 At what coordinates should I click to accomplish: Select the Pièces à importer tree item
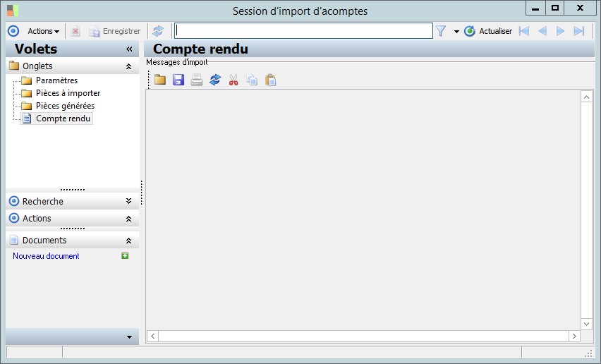click(68, 93)
